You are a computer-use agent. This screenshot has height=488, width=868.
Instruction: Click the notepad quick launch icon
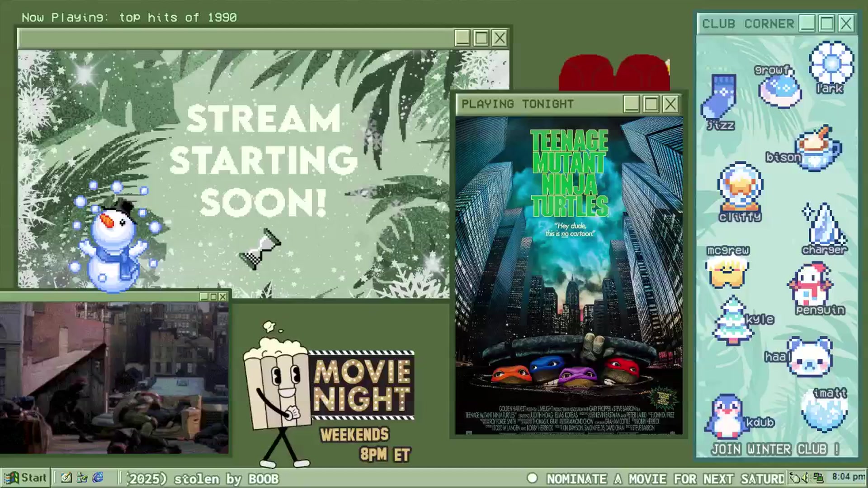(x=66, y=478)
